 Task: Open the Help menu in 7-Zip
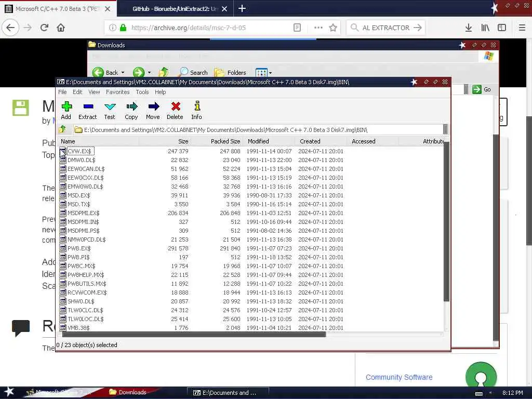(160, 92)
